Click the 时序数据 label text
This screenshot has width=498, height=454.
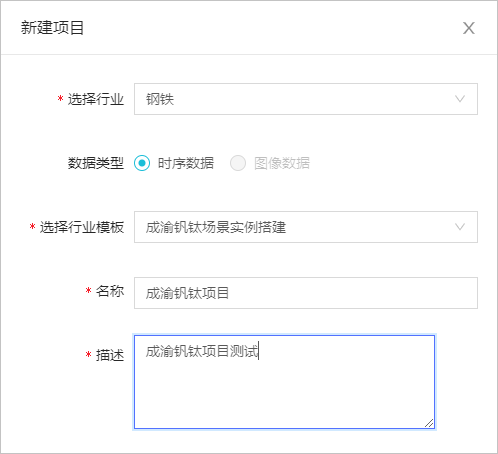[186, 163]
